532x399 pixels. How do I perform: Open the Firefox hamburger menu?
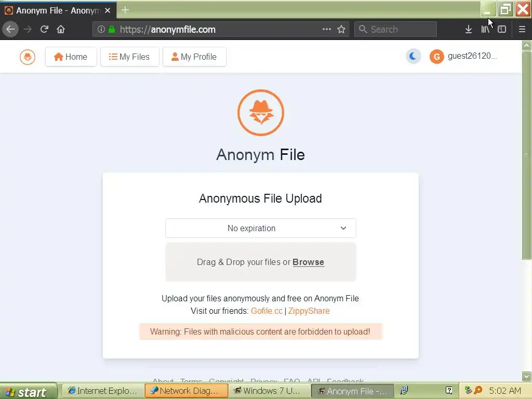coord(522,29)
